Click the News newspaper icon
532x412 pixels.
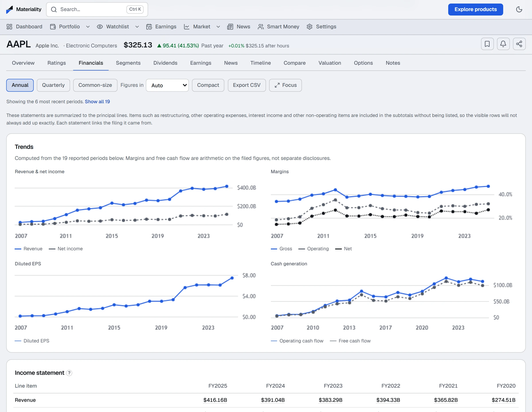pyautogui.click(x=230, y=27)
